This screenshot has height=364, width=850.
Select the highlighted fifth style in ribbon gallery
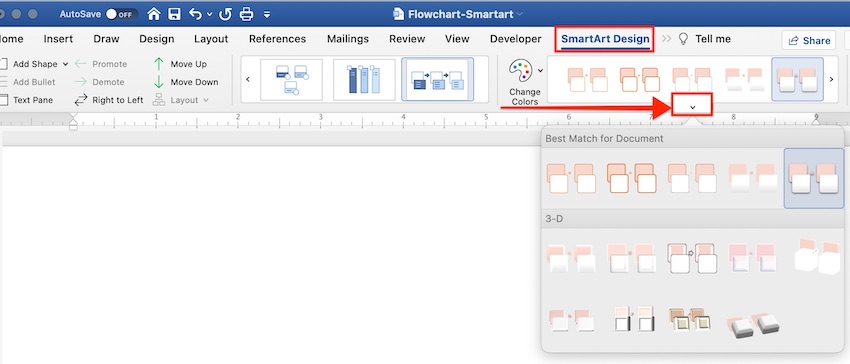point(797,80)
